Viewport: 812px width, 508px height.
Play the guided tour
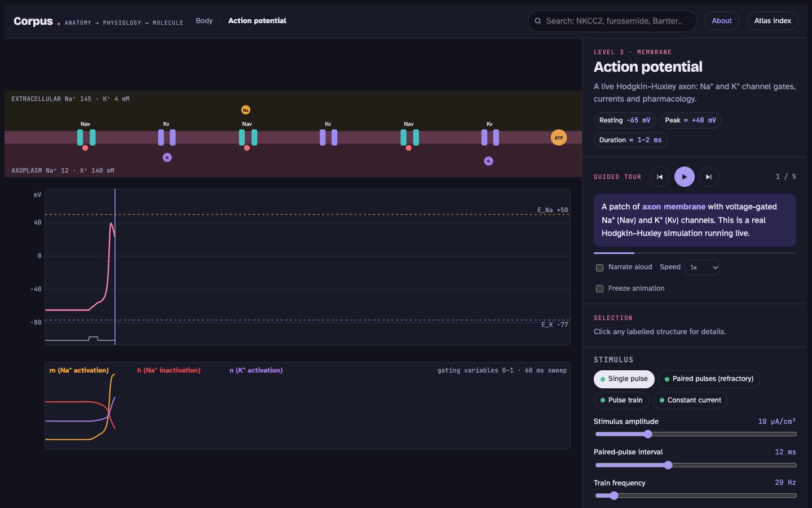pyautogui.click(x=685, y=177)
